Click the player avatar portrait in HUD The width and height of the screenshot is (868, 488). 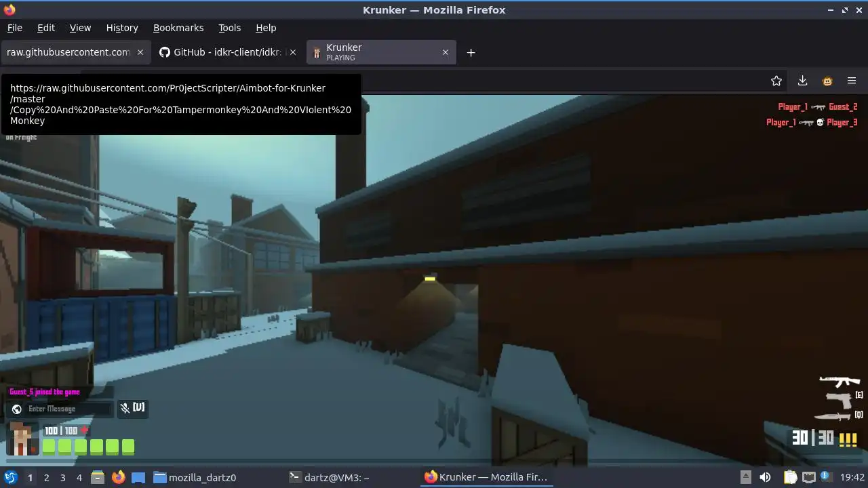point(23,439)
